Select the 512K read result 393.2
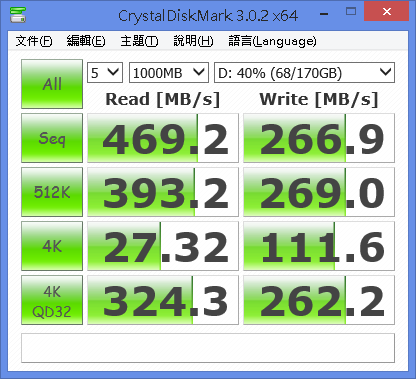Screen dimensions: 416x379 coord(163,192)
